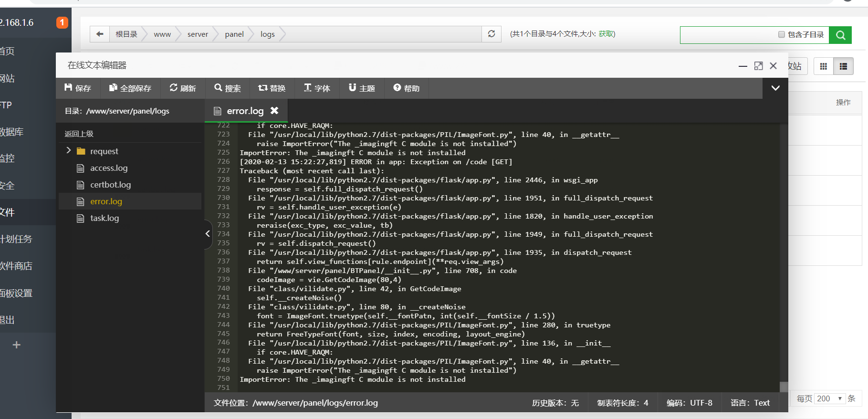The height and width of the screenshot is (419, 868).
Task: Open the Font (字体) settings
Action: pos(317,88)
